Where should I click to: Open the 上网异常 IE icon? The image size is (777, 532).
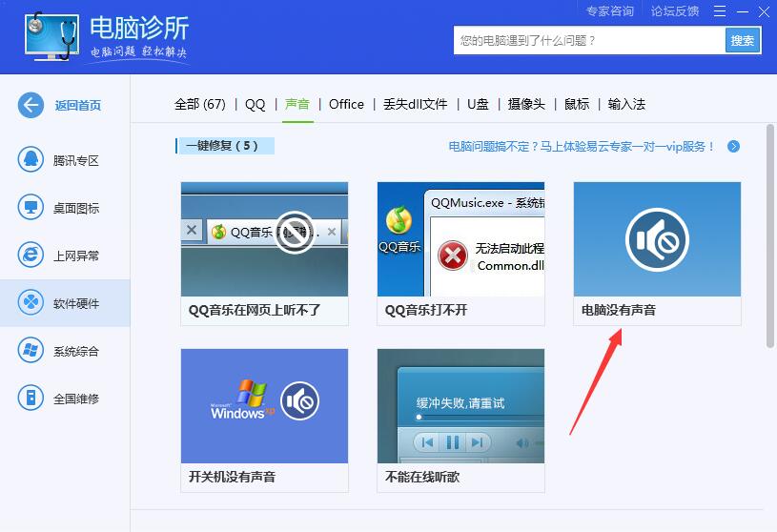point(31,256)
